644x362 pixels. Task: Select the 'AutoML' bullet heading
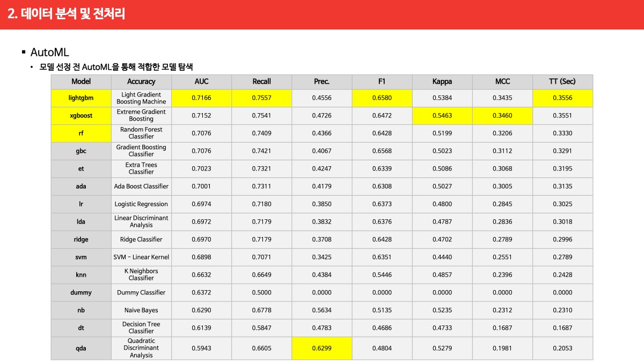tap(50, 53)
